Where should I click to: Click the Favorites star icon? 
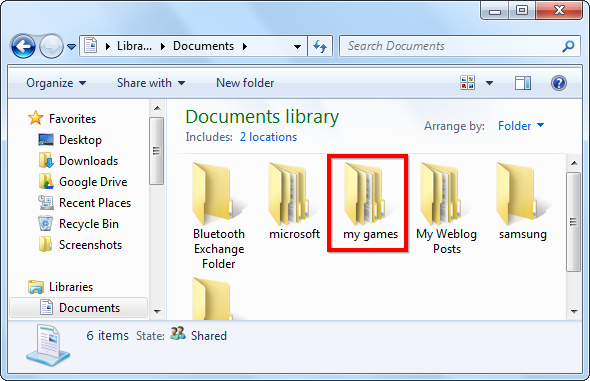coord(35,118)
